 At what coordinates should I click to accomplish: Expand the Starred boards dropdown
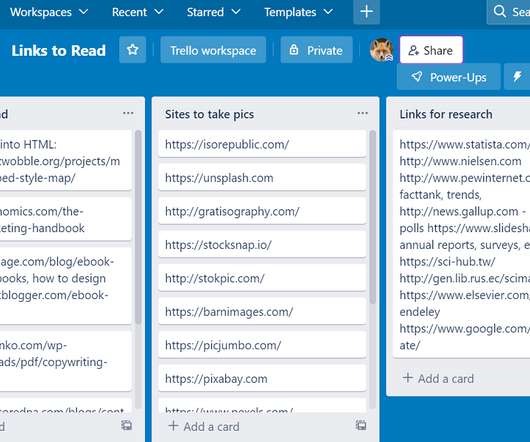tap(213, 12)
